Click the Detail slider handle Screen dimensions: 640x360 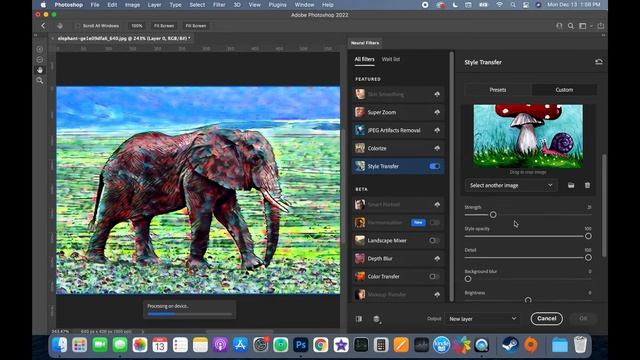point(588,258)
